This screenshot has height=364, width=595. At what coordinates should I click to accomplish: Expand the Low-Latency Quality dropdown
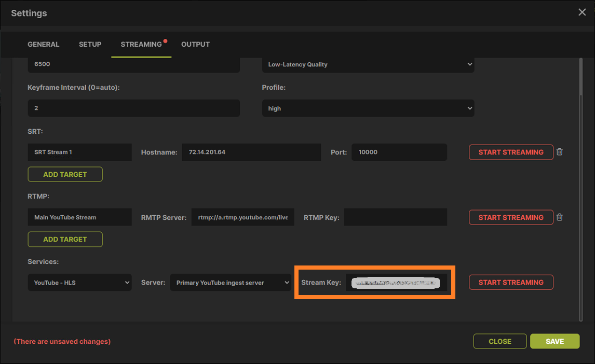coord(368,64)
